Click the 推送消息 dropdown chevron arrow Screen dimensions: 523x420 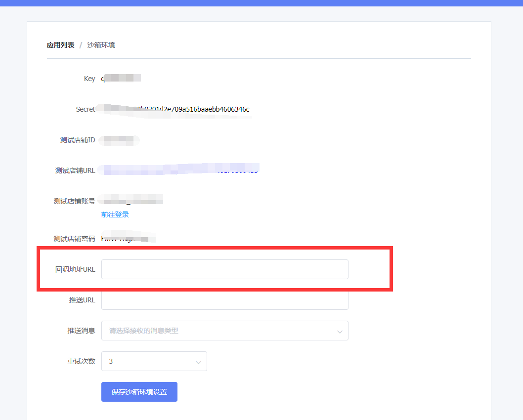click(340, 331)
